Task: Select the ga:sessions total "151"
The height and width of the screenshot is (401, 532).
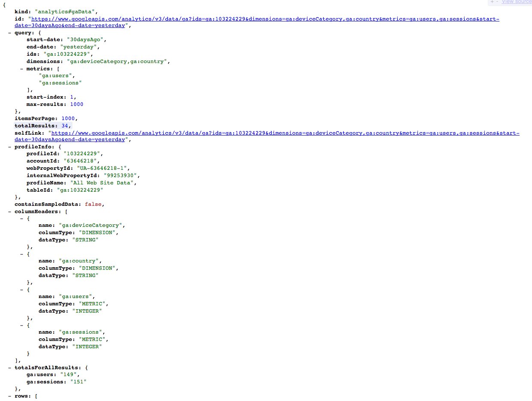Action: point(78,382)
